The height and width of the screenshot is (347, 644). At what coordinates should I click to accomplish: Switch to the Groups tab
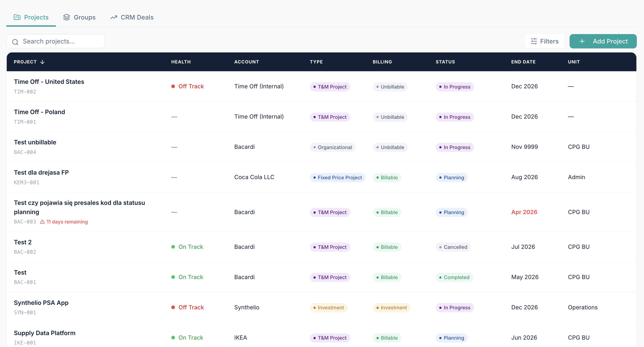click(x=79, y=17)
